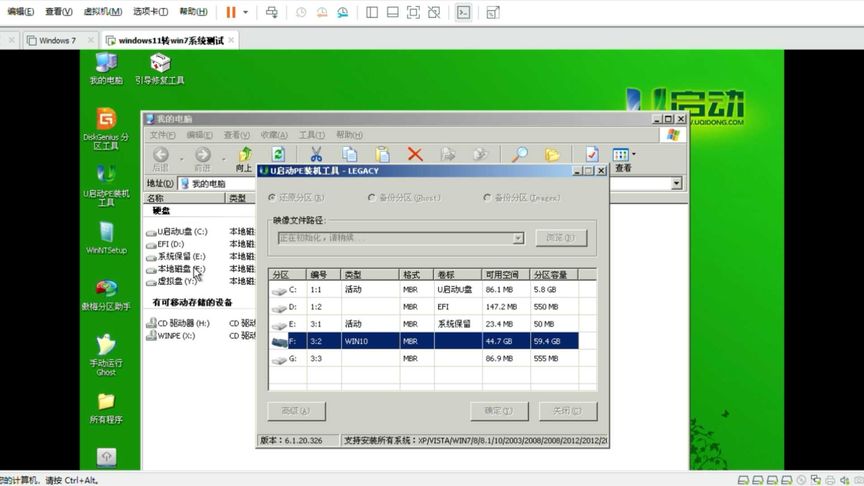The image size is (864, 486).
Task: Select EFI (D:) drive in Explorer
Action: click(165, 244)
